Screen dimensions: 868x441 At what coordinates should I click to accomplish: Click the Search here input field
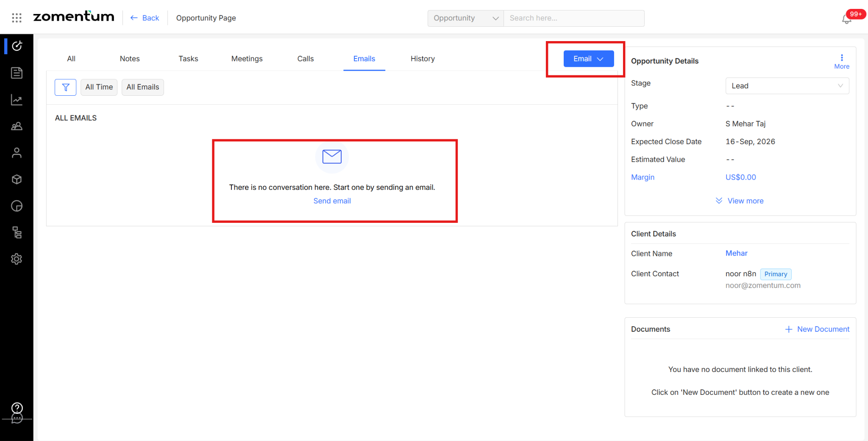click(574, 18)
